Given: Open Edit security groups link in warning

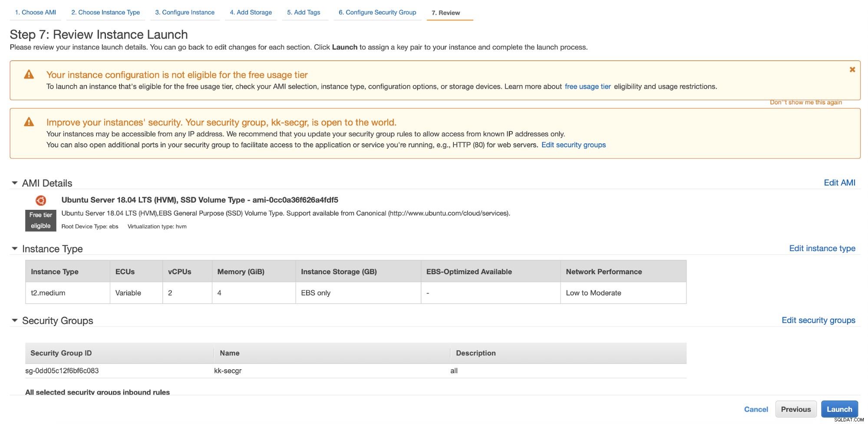Looking at the screenshot, I should point(574,145).
